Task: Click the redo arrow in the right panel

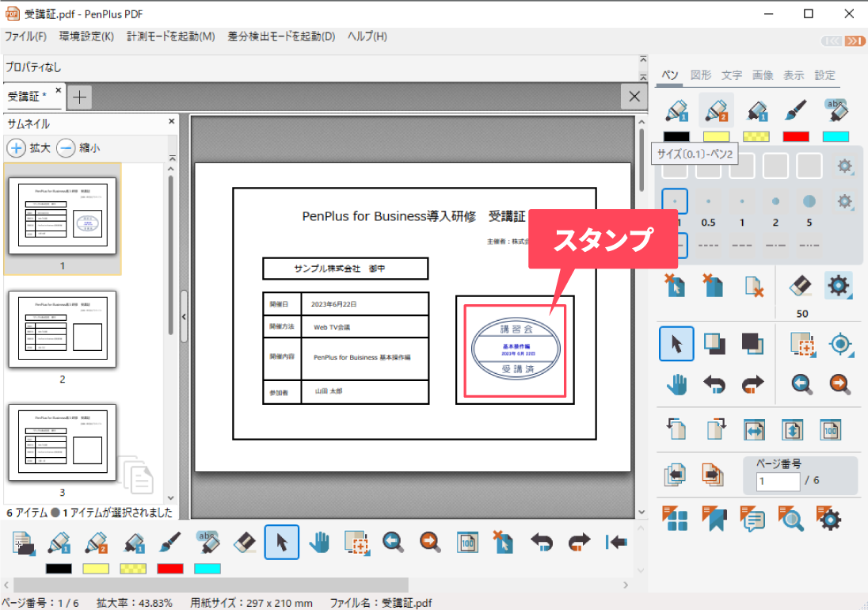Action: 752,384
